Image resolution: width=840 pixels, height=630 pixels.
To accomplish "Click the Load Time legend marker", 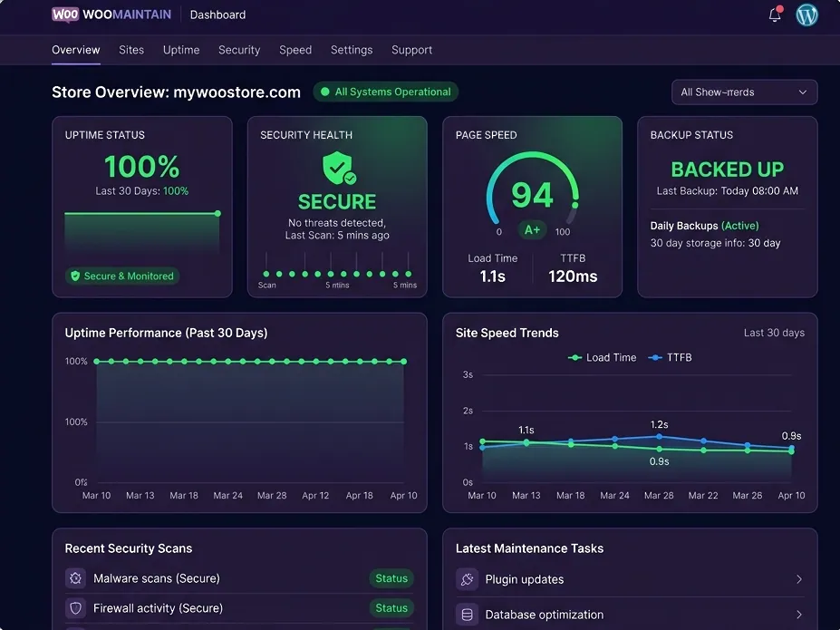I will [574, 357].
